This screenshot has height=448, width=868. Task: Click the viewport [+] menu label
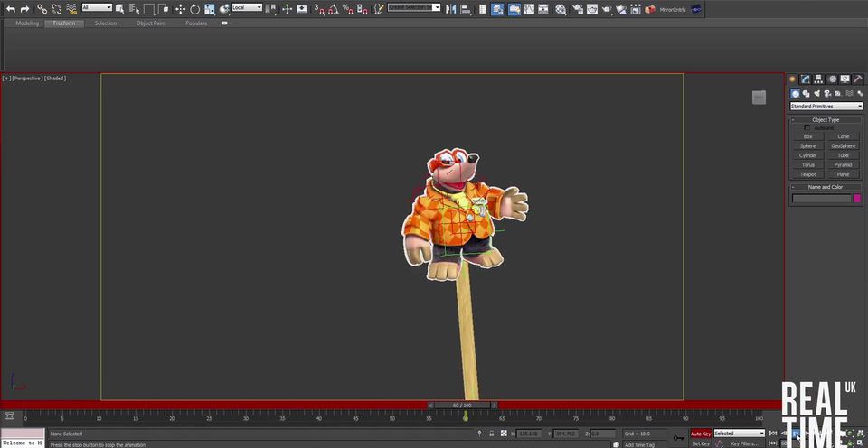(x=6, y=79)
